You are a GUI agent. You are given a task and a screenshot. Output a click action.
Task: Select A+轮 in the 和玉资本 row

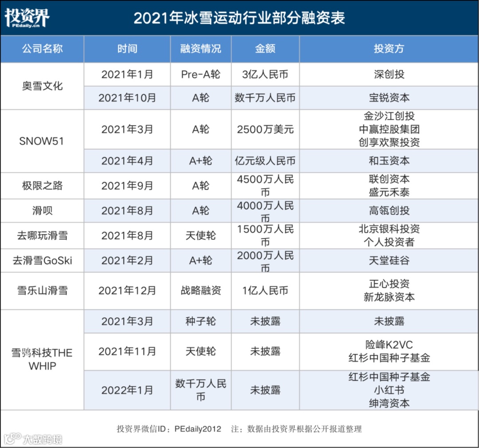click(x=200, y=161)
